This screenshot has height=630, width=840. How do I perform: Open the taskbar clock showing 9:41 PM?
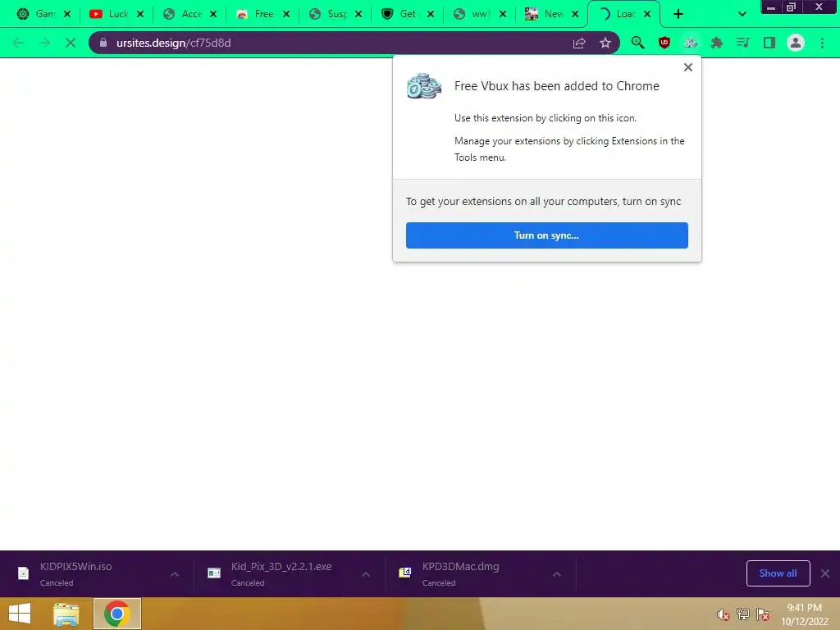coord(805,614)
